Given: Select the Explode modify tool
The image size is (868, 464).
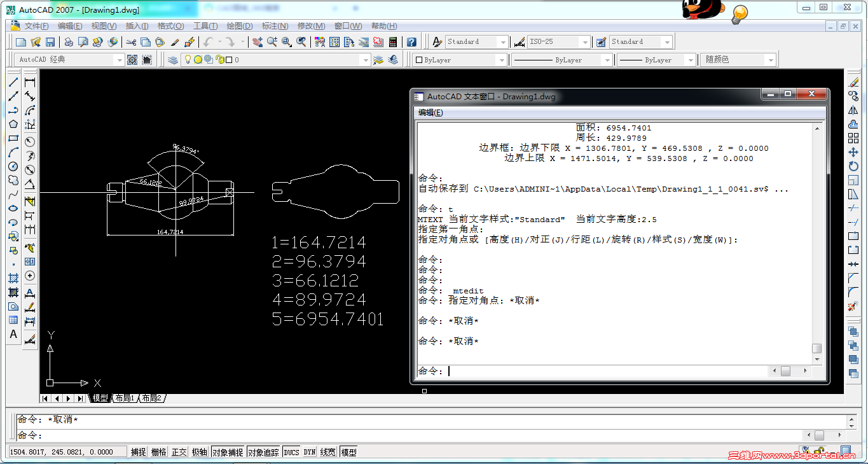Looking at the screenshot, I should [x=853, y=306].
